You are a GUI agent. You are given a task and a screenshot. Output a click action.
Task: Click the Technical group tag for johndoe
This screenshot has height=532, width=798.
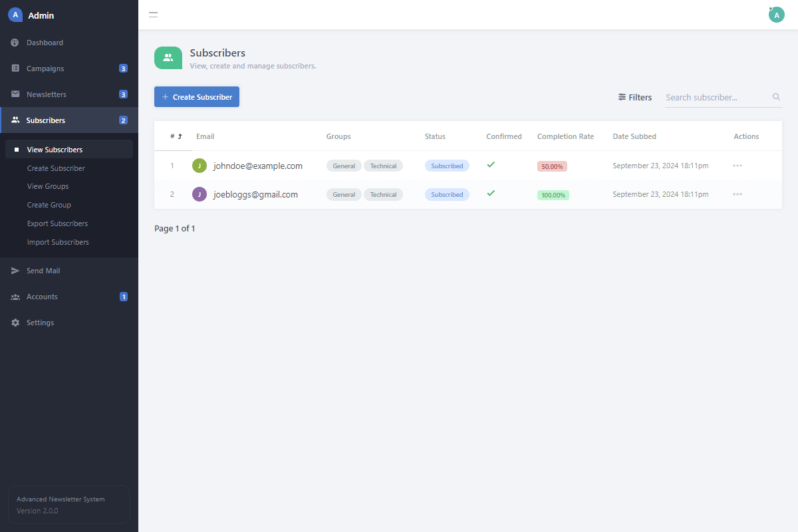(383, 166)
